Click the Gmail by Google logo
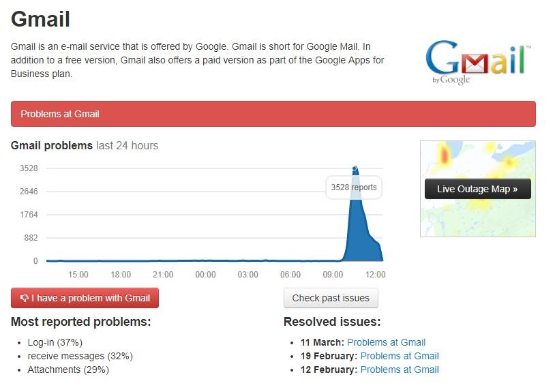The height and width of the screenshot is (392, 555). [x=478, y=62]
